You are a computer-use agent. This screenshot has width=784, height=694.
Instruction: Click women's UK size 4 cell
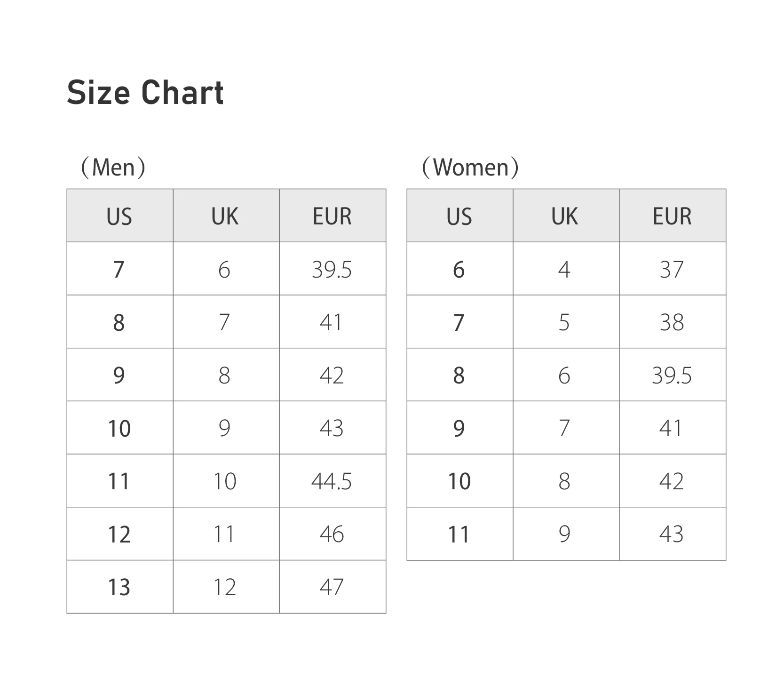(x=564, y=270)
